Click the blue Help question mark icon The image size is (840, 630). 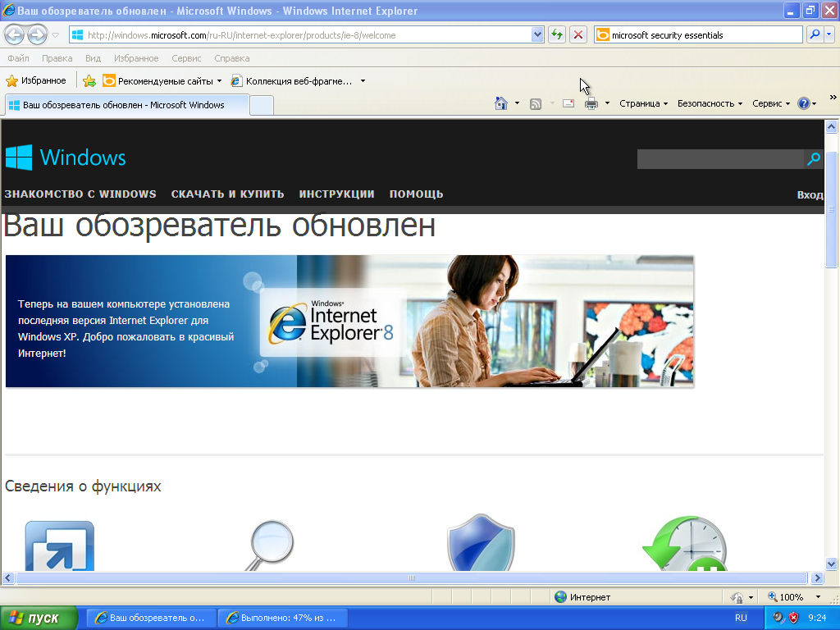coord(803,103)
